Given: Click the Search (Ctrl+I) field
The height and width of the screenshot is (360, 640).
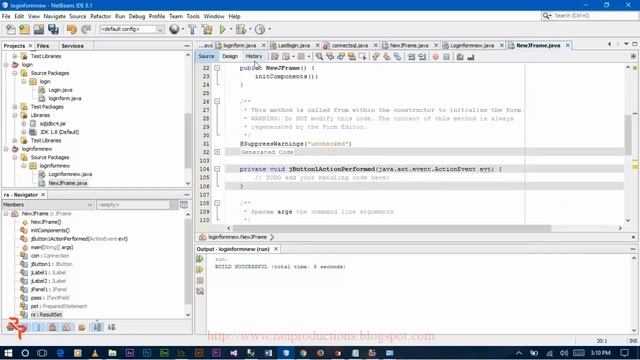Looking at the screenshot, I should click(x=595, y=16).
